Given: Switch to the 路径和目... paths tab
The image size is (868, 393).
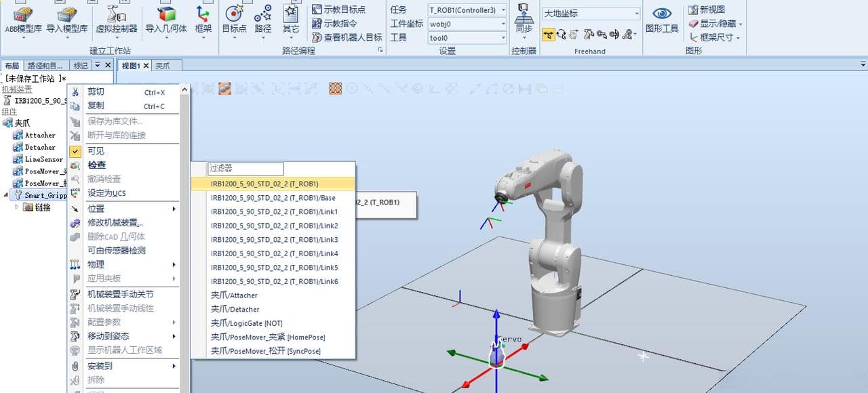Looking at the screenshot, I should pyautogui.click(x=46, y=66).
